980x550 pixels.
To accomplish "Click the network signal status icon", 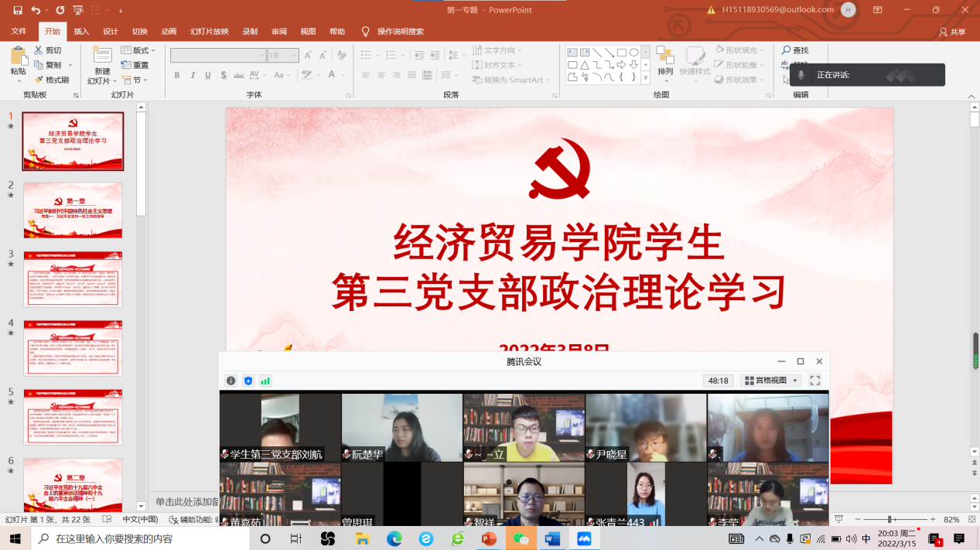I will (x=265, y=381).
